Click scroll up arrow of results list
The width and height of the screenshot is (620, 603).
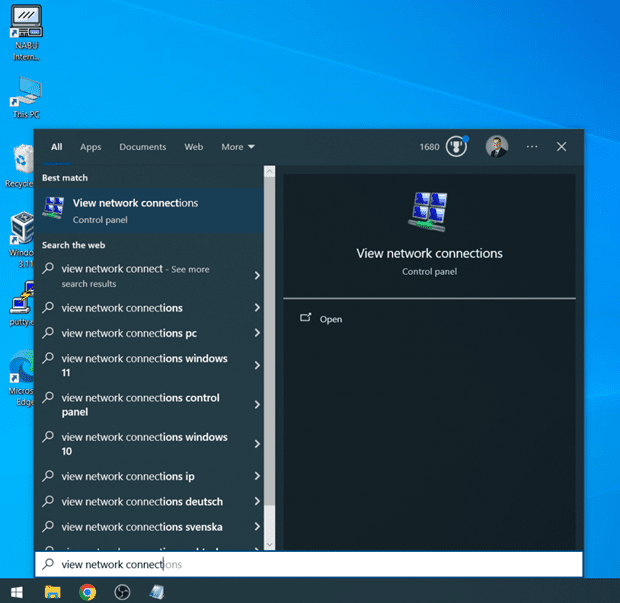(269, 172)
